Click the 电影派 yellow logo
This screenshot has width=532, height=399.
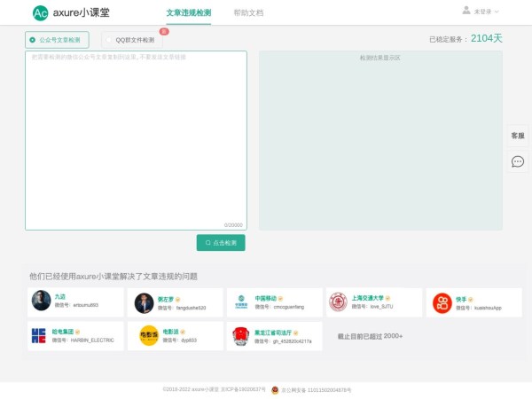(x=149, y=335)
